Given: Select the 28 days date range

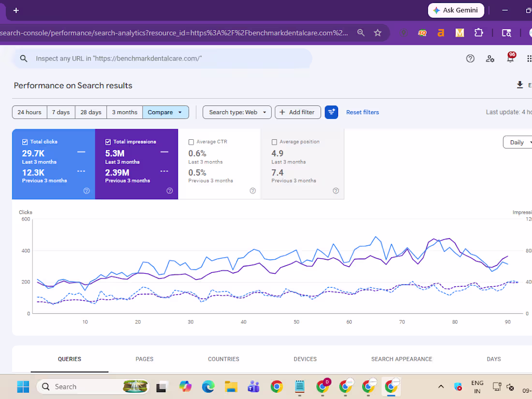Looking at the screenshot, I should click(91, 112).
